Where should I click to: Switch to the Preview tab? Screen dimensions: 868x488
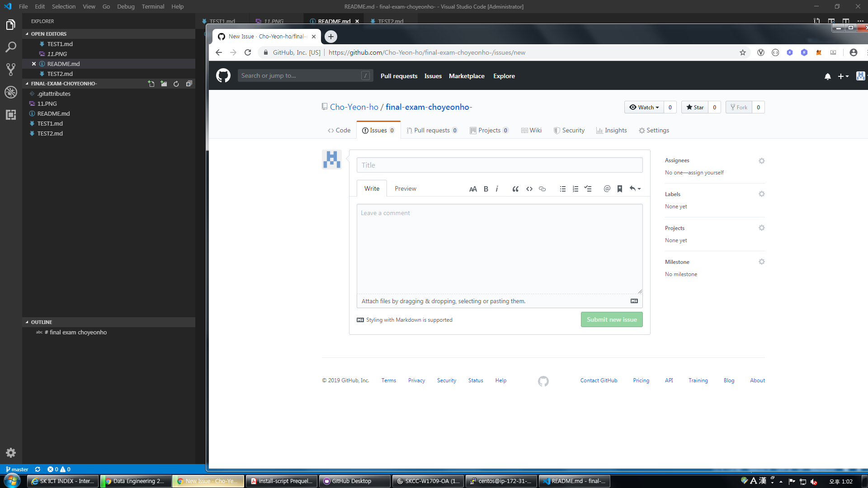pos(405,188)
